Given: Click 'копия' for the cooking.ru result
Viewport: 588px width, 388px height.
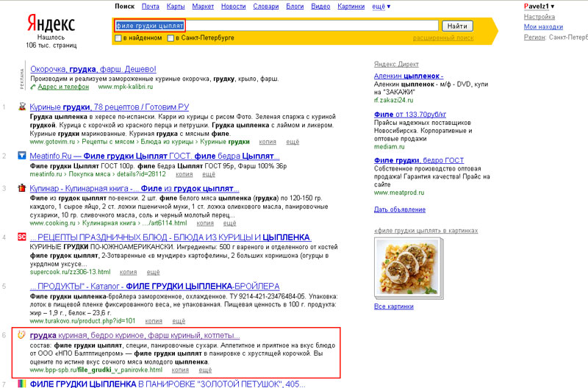Looking at the screenshot, I should [x=205, y=223].
